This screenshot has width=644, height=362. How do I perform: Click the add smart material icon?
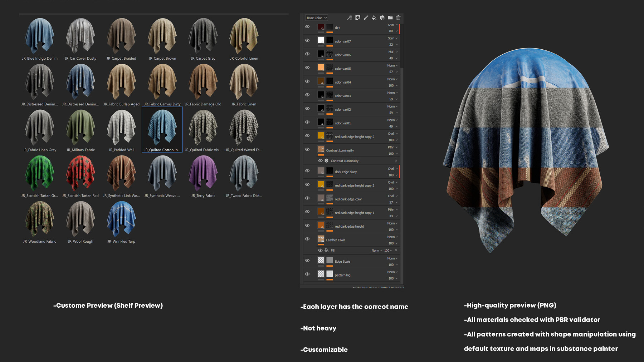(382, 18)
